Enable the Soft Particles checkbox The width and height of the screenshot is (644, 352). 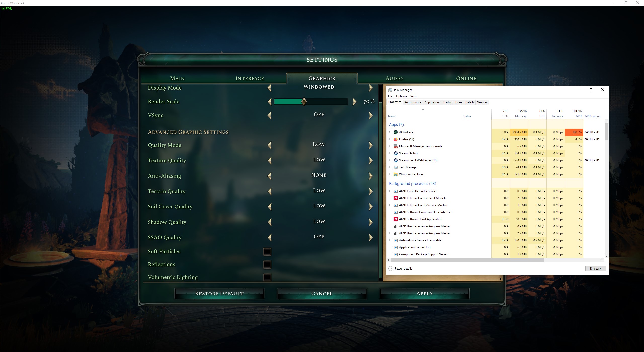click(x=267, y=252)
